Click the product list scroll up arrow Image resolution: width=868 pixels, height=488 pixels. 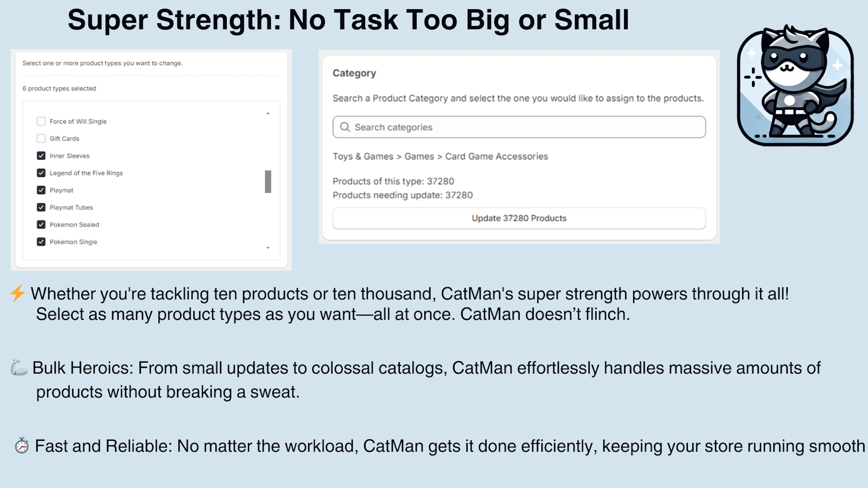point(268,113)
